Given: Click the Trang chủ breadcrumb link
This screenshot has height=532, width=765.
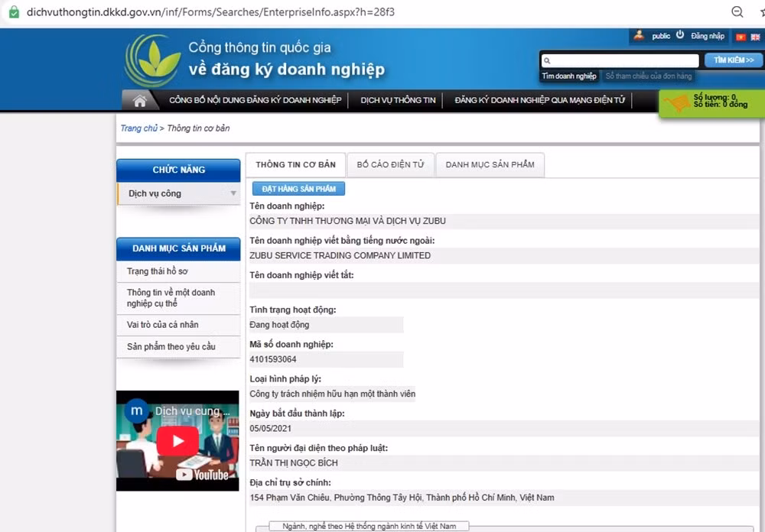Looking at the screenshot, I should 138,128.
